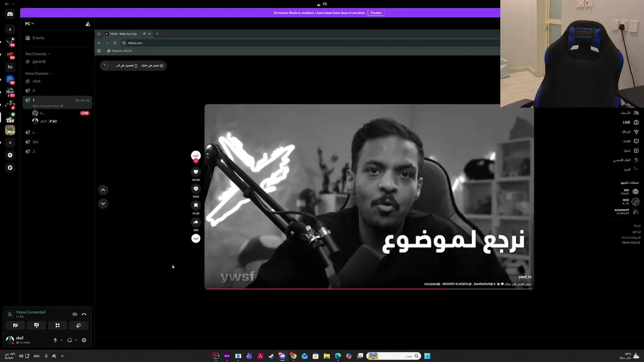Image resolution: width=644 pixels, height=362 pixels.
Task: Click the Add a Server plus icon
Action: pos(10,155)
